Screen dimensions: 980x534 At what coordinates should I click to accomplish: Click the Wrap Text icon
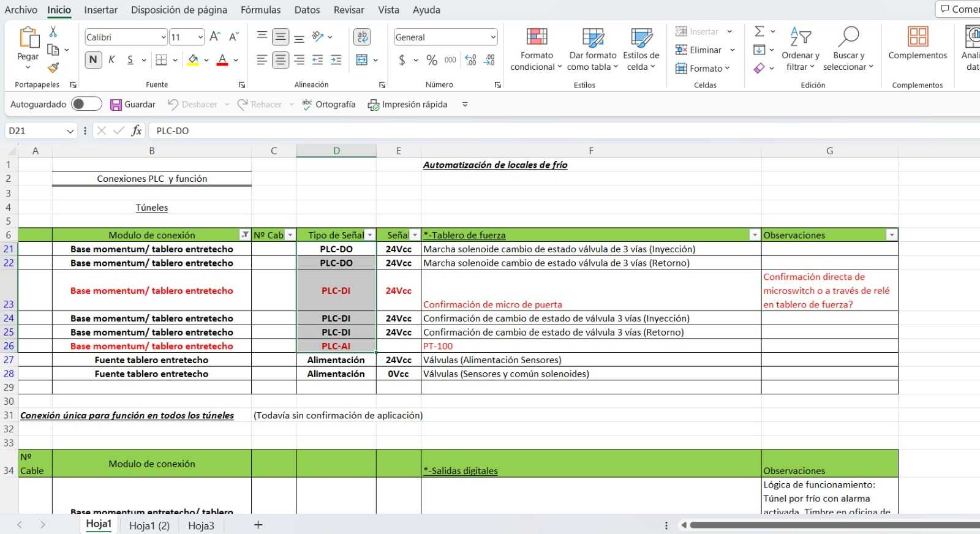(363, 37)
